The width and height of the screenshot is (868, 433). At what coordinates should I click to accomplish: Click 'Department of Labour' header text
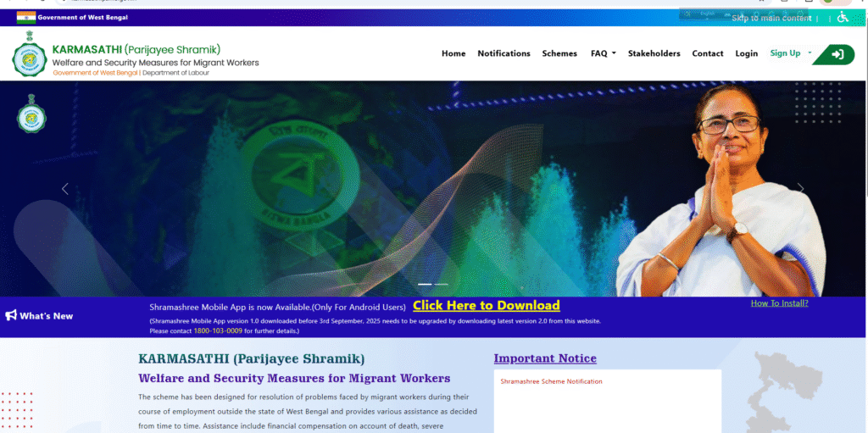click(x=176, y=73)
